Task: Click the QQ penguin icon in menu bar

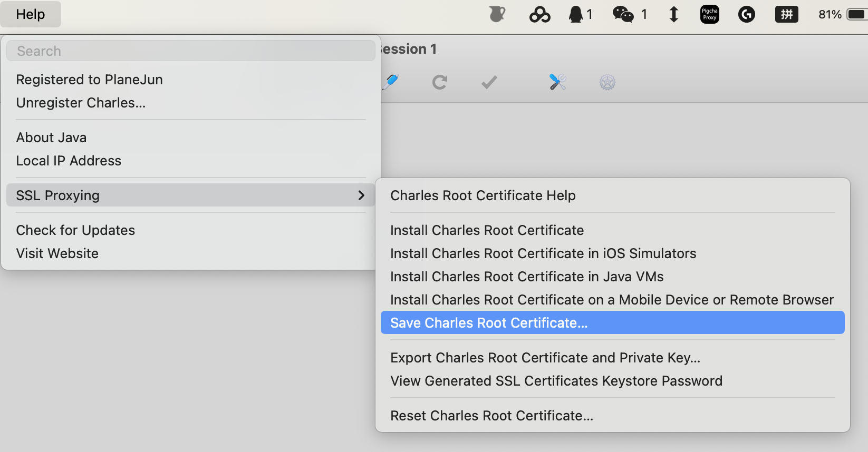Action: tap(575, 14)
